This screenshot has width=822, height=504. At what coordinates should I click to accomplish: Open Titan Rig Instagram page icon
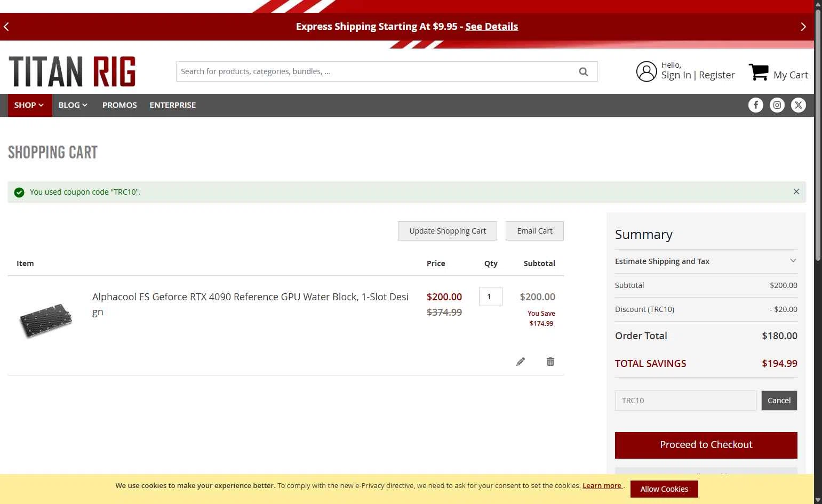click(777, 105)
